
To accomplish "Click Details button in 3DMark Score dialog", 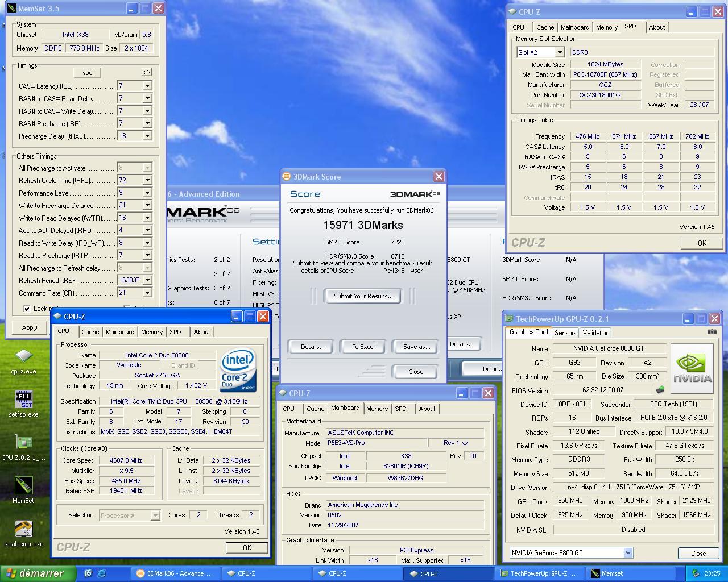I will point(312,347).
